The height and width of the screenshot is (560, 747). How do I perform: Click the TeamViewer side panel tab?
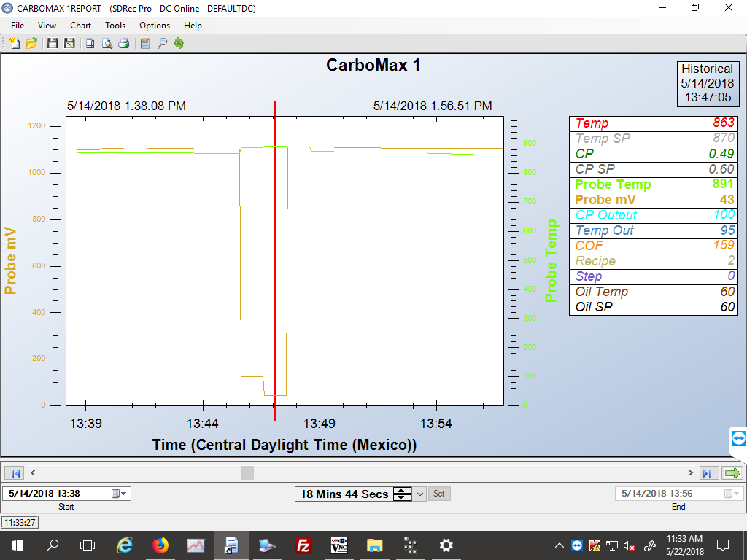(x=738, y=438)
